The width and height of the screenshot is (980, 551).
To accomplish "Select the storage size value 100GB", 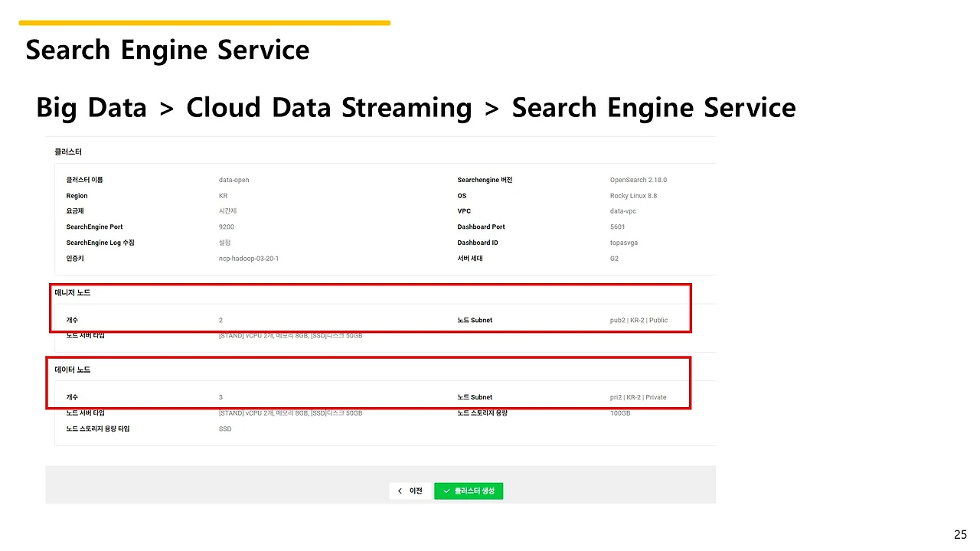I will click(x=620, y=413).
